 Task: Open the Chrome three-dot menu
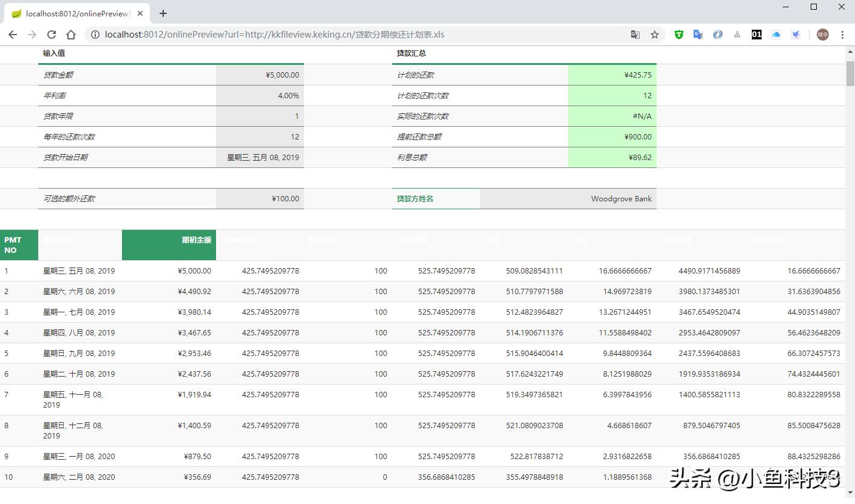pyautogui.click(x=842, y=35)
